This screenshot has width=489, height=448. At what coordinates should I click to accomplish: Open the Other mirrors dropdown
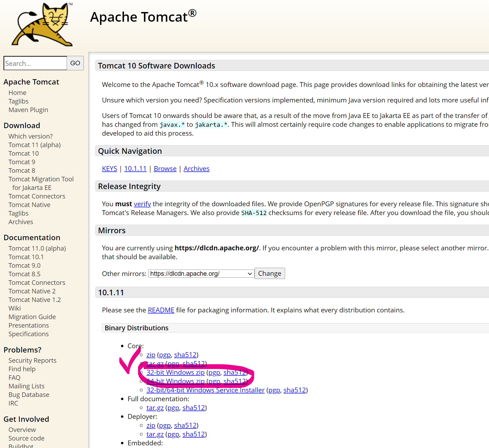click(201, 274)
